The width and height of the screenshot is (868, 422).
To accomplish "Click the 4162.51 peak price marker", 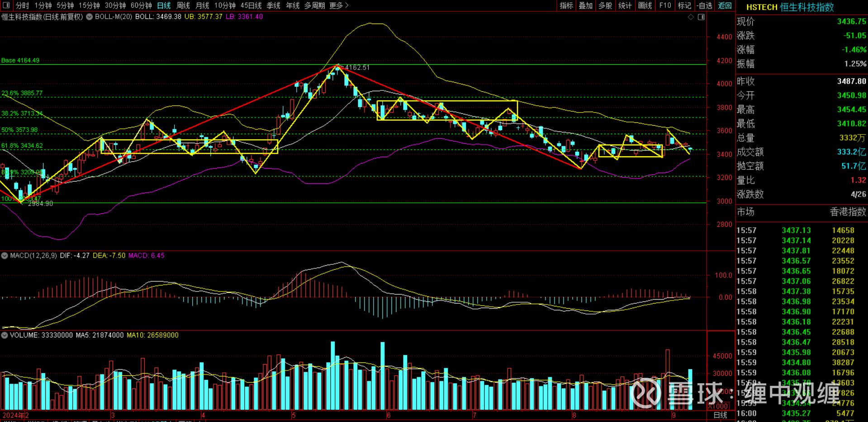I will click(357, 67).
